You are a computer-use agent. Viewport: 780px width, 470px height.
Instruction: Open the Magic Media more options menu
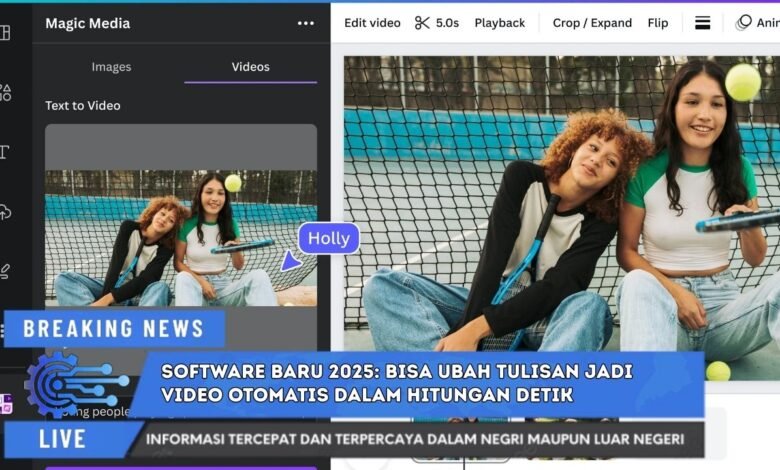click(x=306, y=23)
